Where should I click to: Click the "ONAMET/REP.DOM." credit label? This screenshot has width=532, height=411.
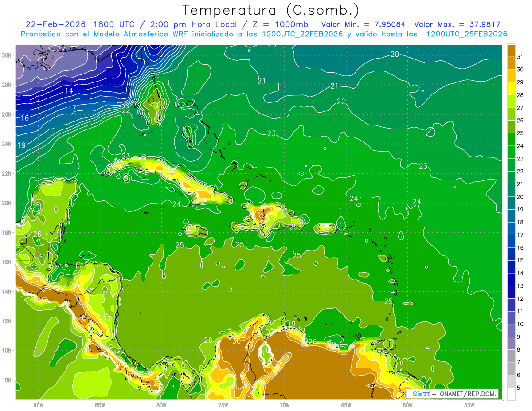(469, 394)
